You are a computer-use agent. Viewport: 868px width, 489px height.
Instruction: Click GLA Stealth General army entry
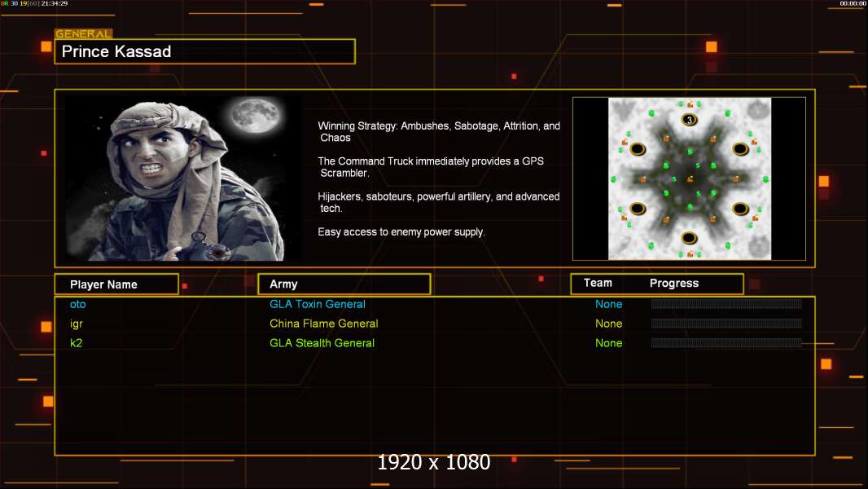(x=322, y=343)
